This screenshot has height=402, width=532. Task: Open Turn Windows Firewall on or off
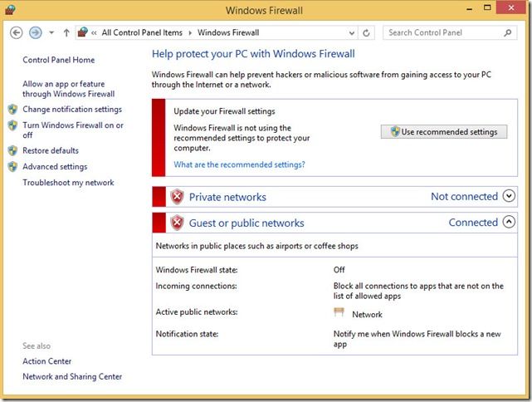click(x=73, y=130)
